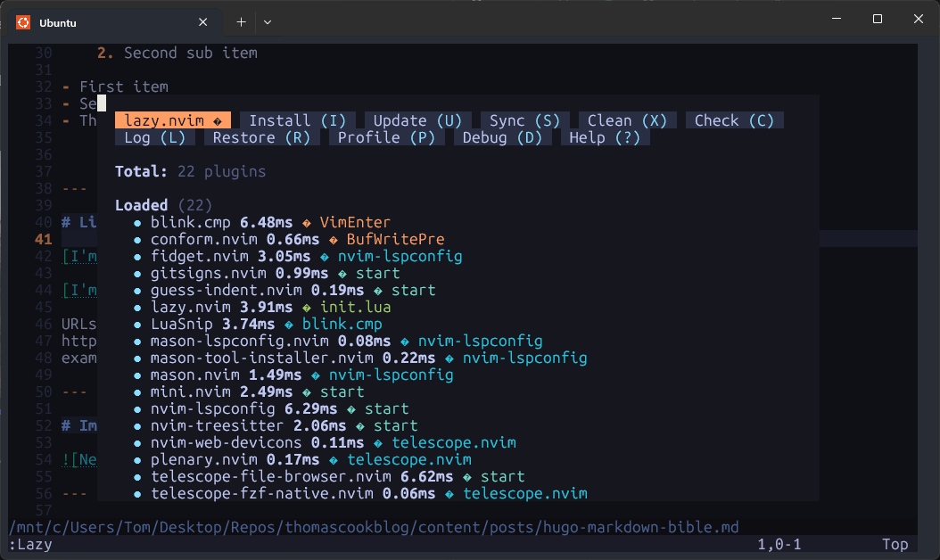Select nvim-treesitter plugin entry
Image resolution: width=940 pixels, height=560 pixels.
point(217,425)
